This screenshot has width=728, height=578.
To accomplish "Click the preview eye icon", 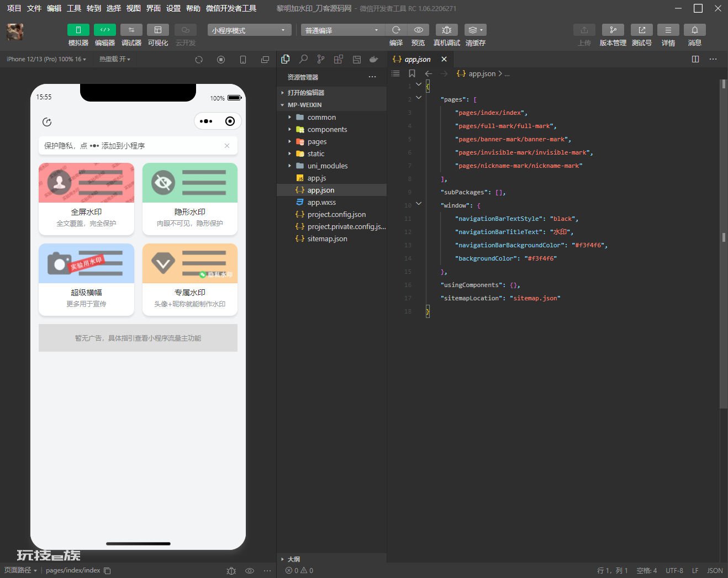I will [x=419, y=30].
